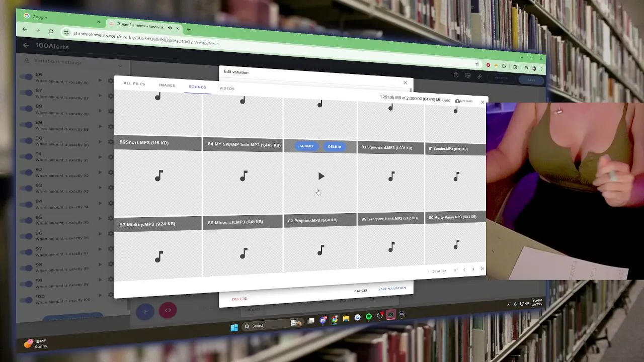Open the SOUNDS tab
644x362 pixels.
coord(197,87)
